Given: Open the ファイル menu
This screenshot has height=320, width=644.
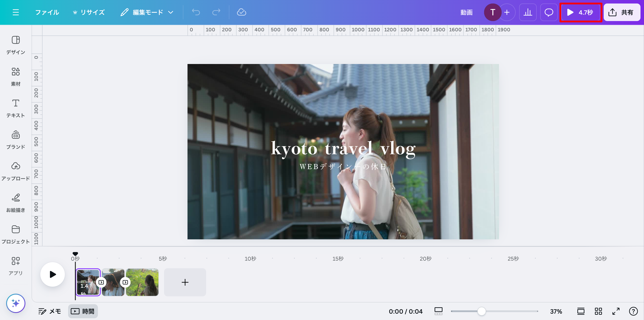Looking at the screenshot, I should pos(47,12).
